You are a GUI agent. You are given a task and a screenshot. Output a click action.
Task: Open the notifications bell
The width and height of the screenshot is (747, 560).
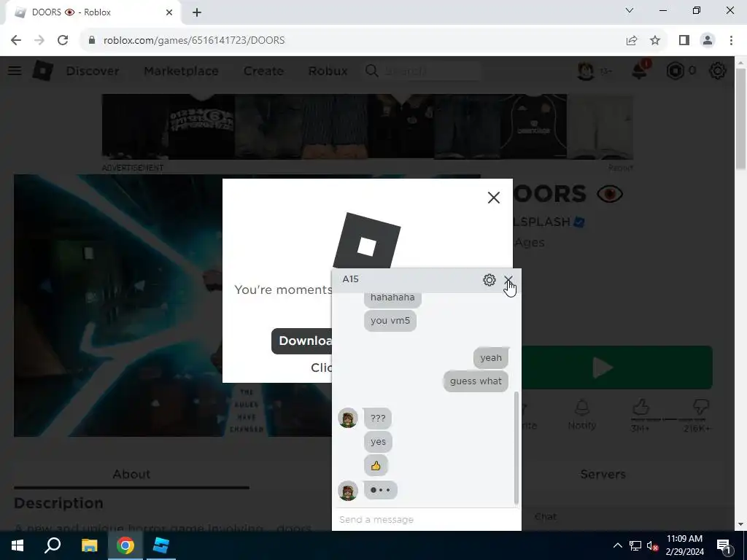click(639, 71)
